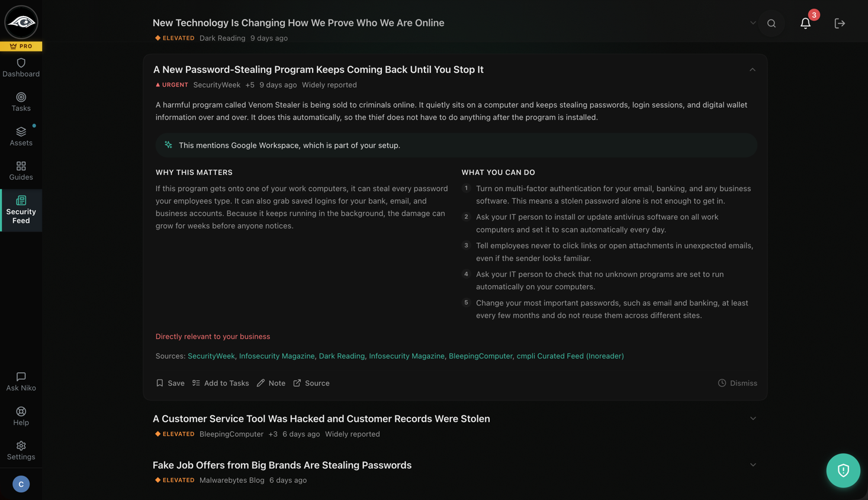This screenshot has height=500, width=868.
Task: Go to the Tasks section
Action: [21, 102]
